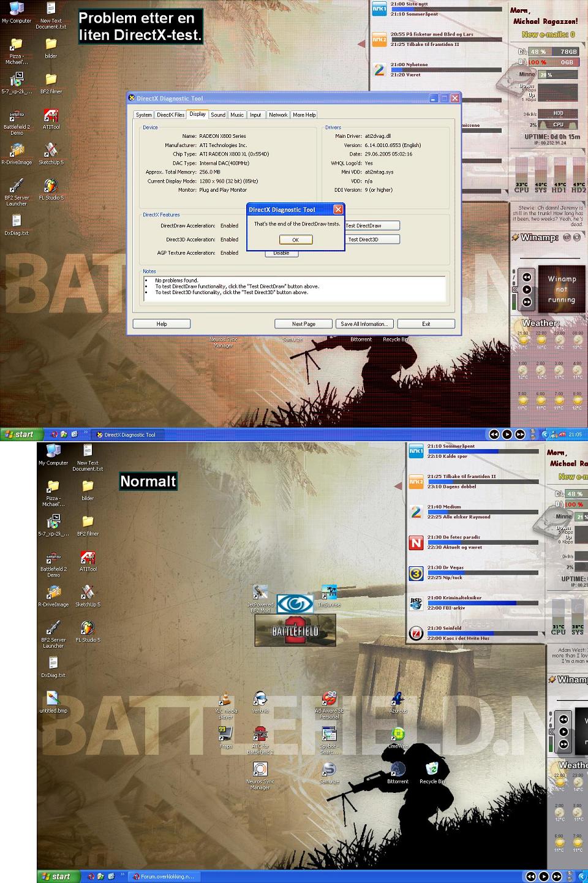Go to Next Page in DxDiag

(x=304, y=324)
